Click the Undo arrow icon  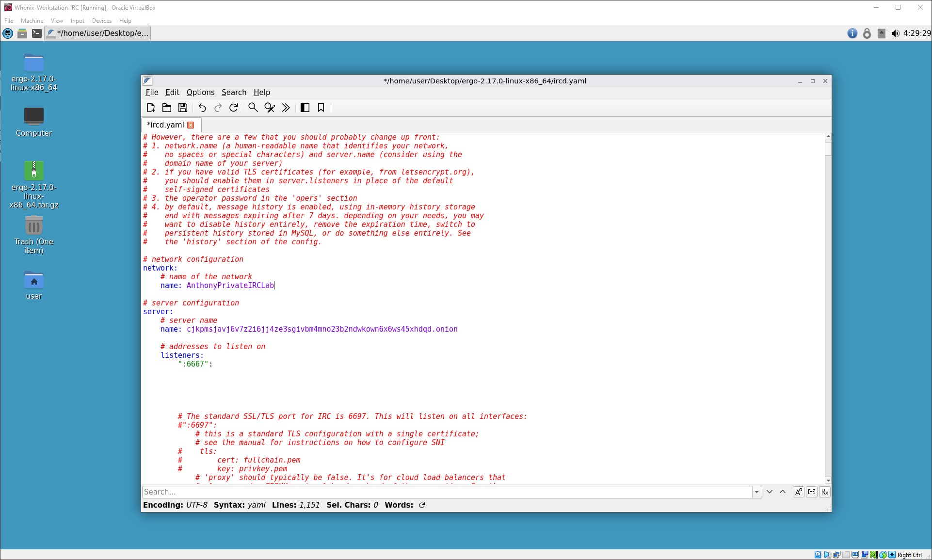coord(202,108)
